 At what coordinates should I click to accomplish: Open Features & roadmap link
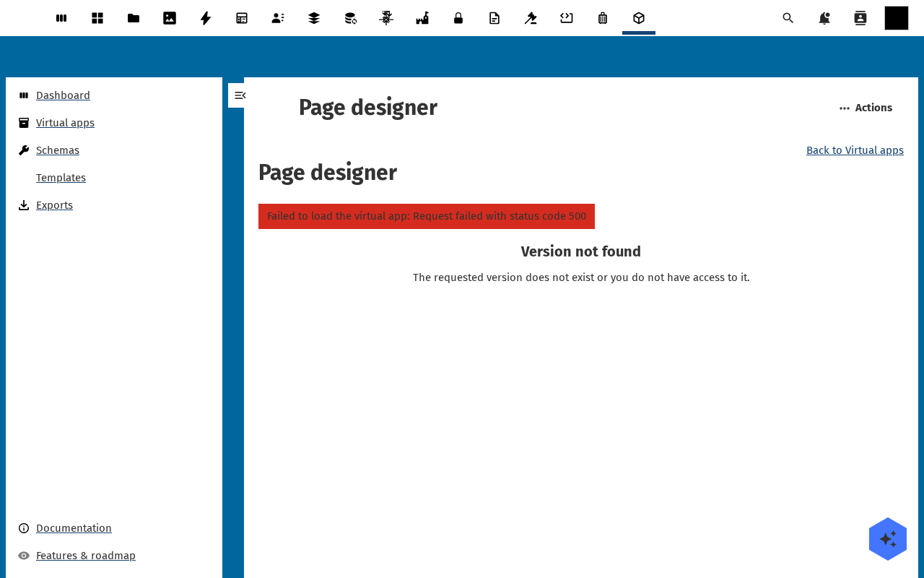point(86,556)
